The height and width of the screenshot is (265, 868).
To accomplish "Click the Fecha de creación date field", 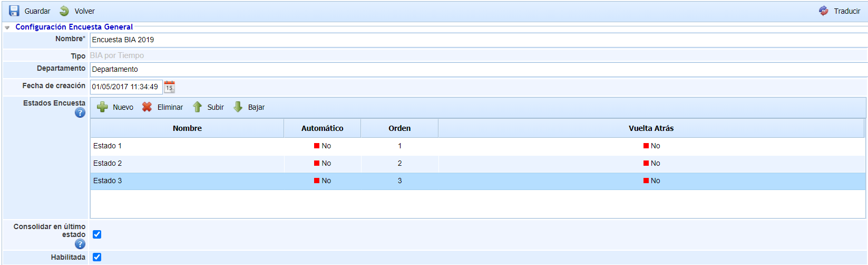I will click(x=126, y=87).
